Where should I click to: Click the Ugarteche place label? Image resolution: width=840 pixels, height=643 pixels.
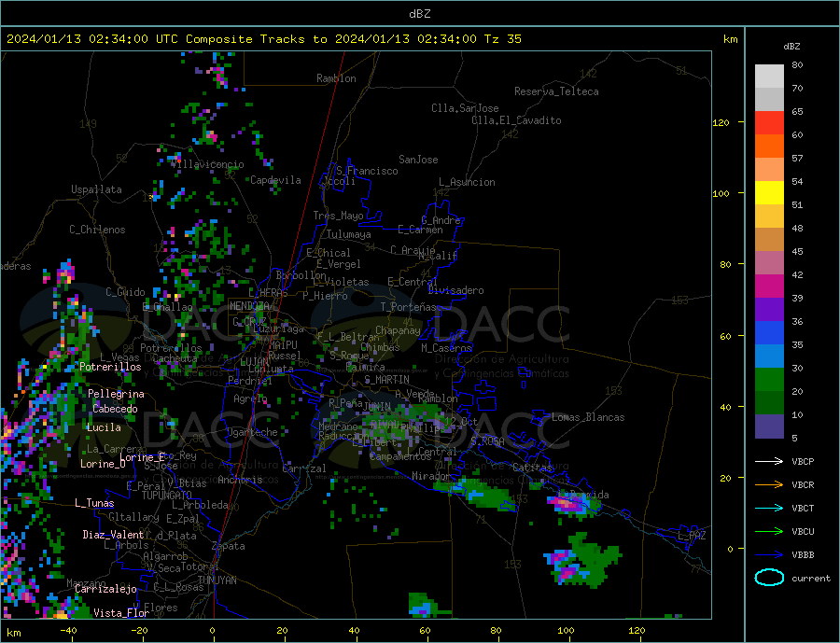253,432
